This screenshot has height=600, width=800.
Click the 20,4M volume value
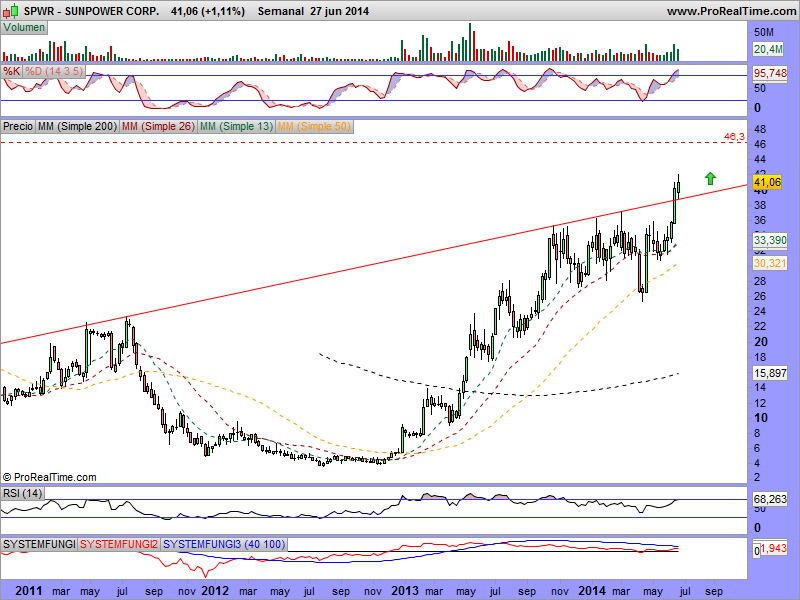pyautogui.click(x=768, y=49)
